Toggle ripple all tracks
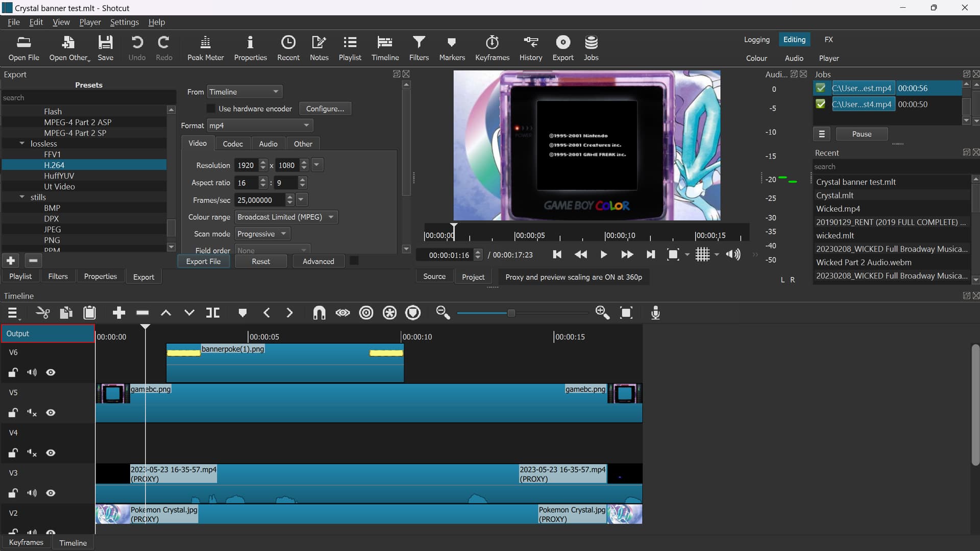This screenshot has height=551, width=980. [389, 313]
